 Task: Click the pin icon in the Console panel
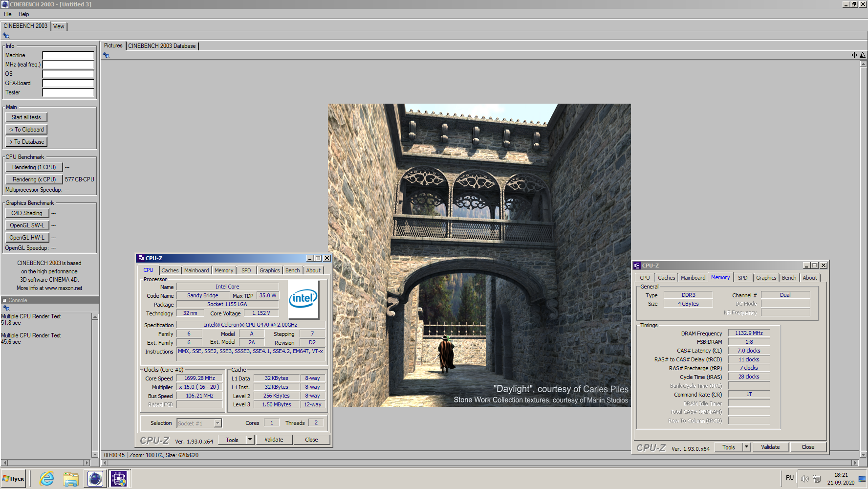pos(6,308)
